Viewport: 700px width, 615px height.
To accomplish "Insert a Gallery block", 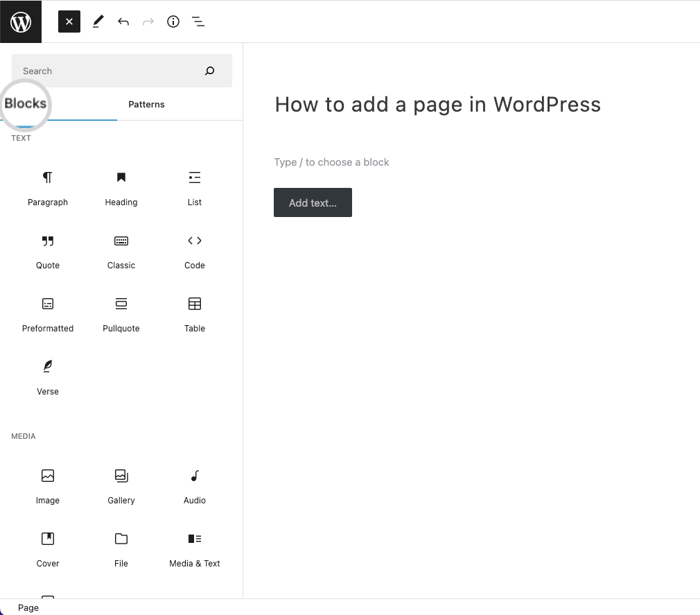I will click(121, 487).
